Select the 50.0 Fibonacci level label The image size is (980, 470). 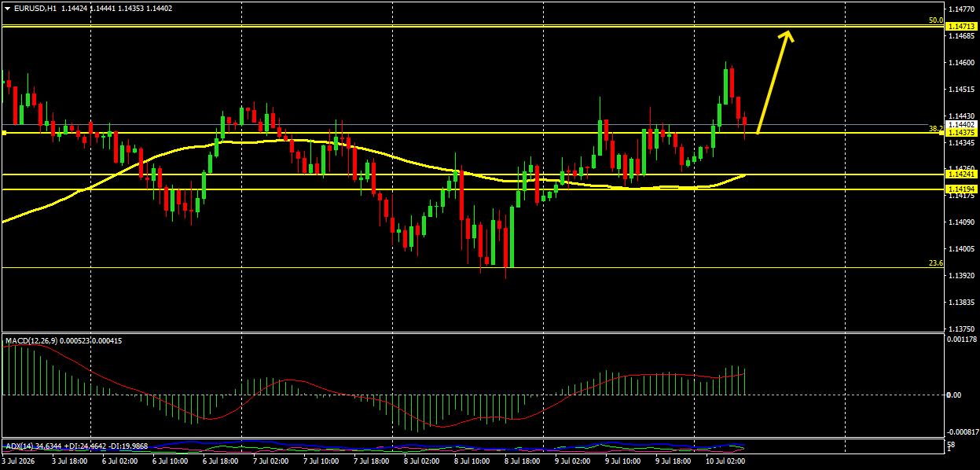click(x=935, y=20)
